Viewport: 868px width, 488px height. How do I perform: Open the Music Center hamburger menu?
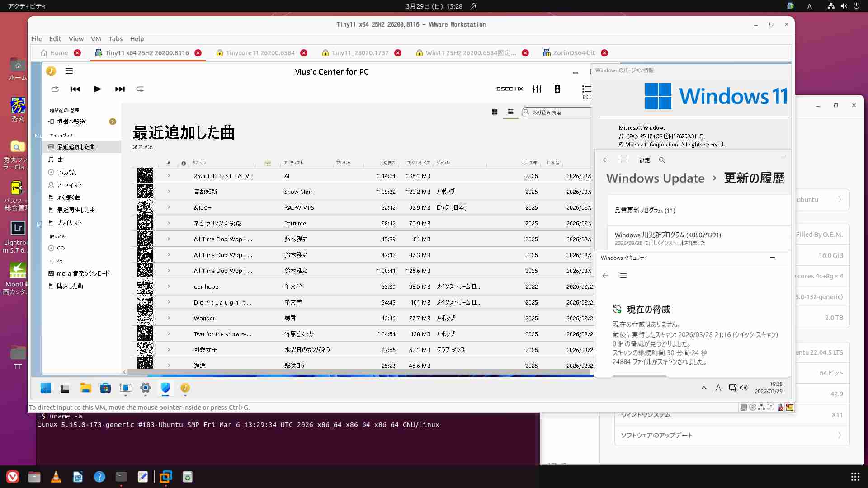(69, 71)
